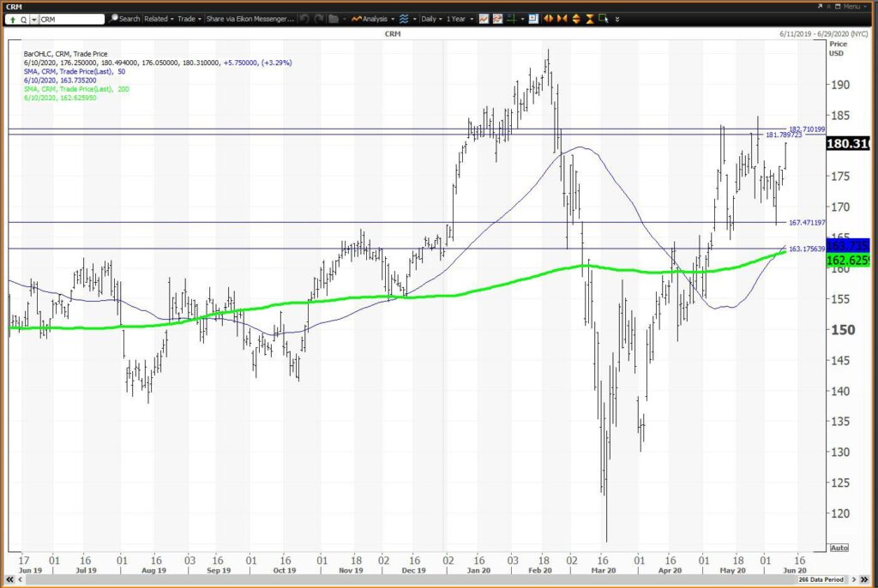This screenshot has width=878, height=588.
Task: Click the horizontal compress arrows icon
Action: 562,19
